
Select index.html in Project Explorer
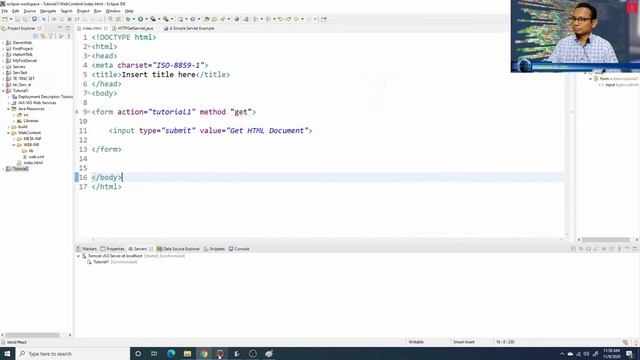[33, 162]
